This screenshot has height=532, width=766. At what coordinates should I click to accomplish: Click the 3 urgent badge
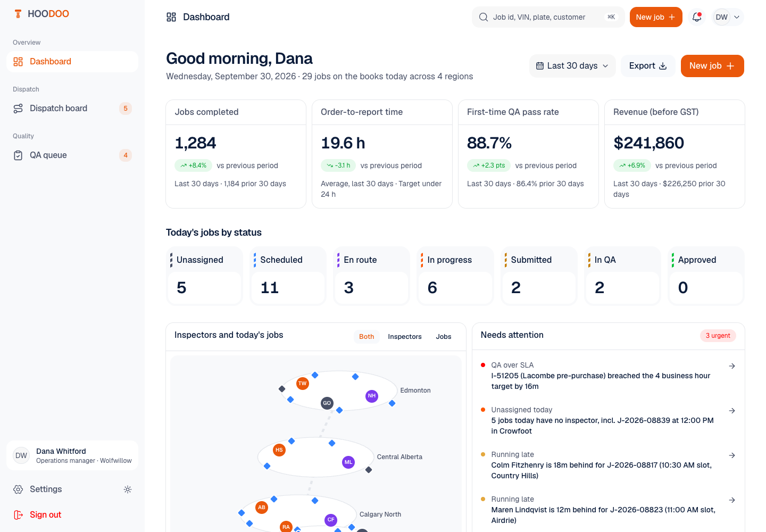click(x=718, y=336)
